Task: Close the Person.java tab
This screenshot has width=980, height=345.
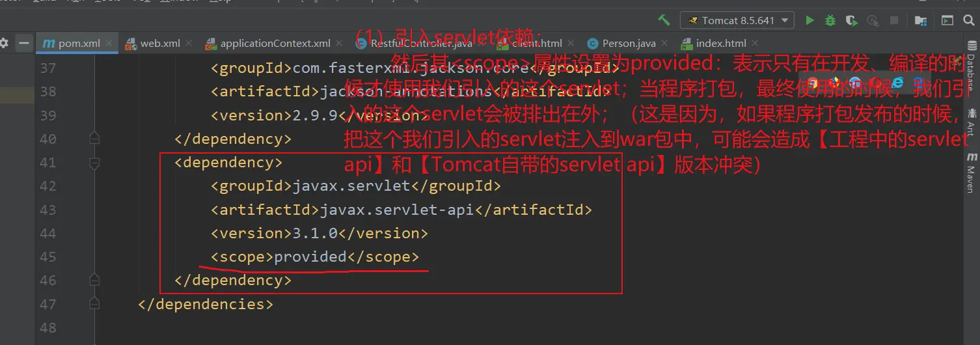Action: coord(664,44)
